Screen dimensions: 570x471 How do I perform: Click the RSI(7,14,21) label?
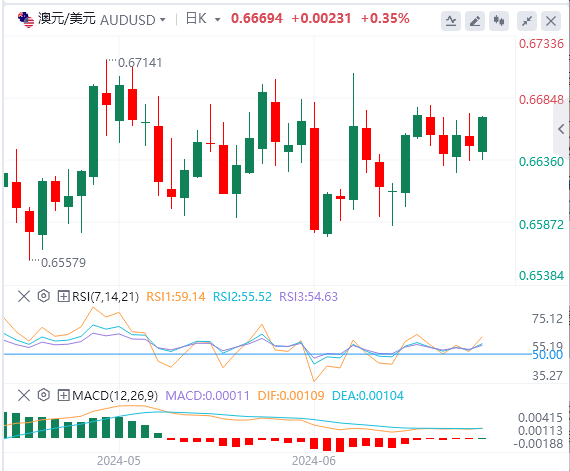click(105, 297)
